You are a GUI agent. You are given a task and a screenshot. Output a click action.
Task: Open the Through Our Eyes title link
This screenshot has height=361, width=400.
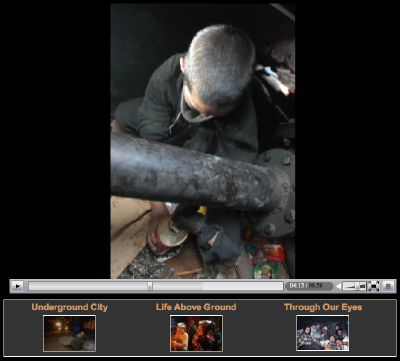click(x=323, y=307)
